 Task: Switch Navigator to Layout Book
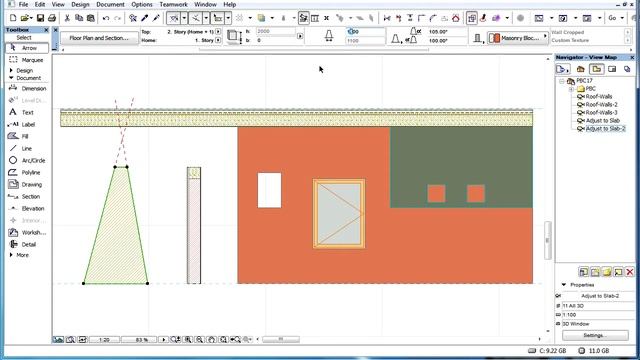point(612,69)
